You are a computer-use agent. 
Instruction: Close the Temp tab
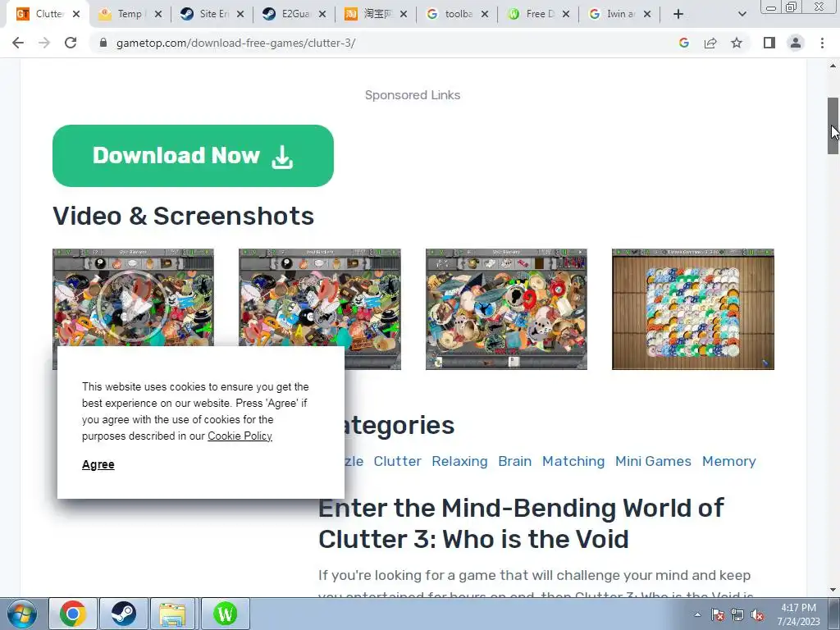pyautogui.click(x=158, y=14)
